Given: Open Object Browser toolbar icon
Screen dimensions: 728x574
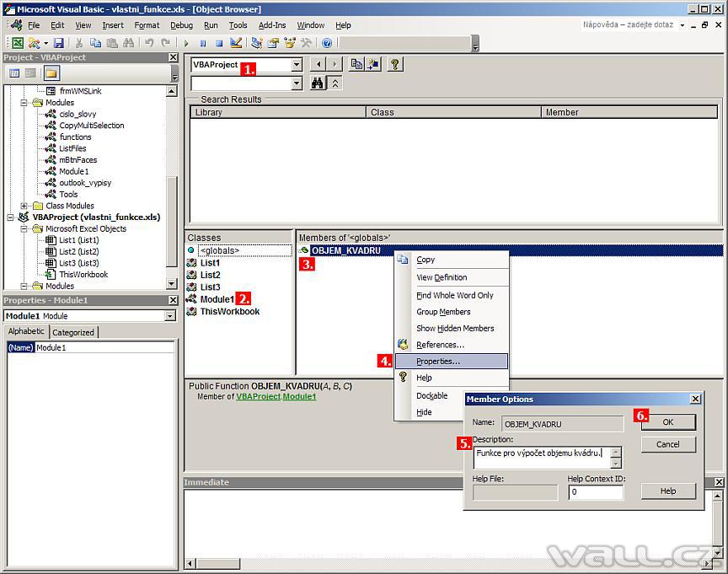Looking at the screenshot, I should 290,43.
